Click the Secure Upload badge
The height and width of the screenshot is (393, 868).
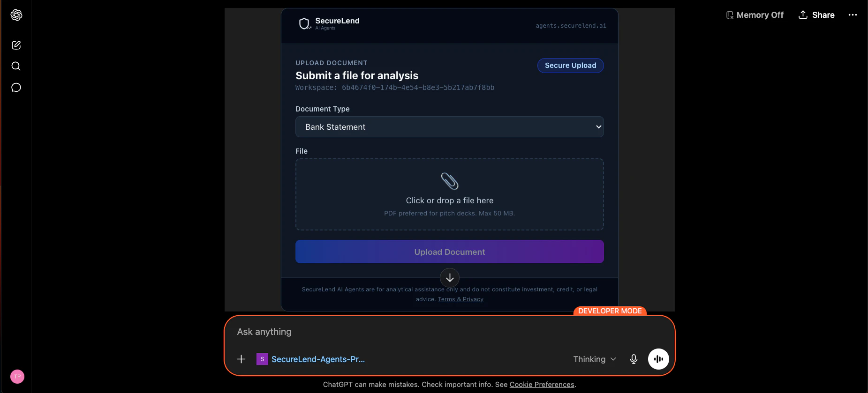[570, 66]
